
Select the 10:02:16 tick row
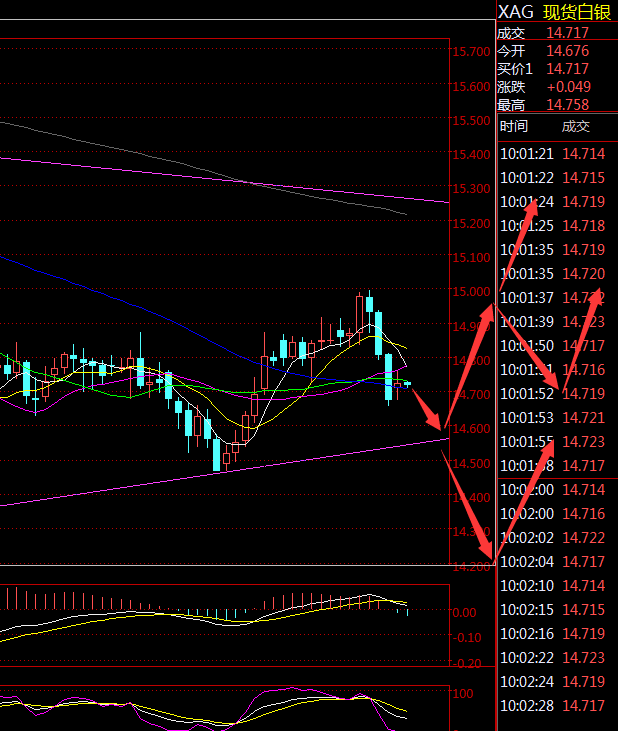click(552, 634)
